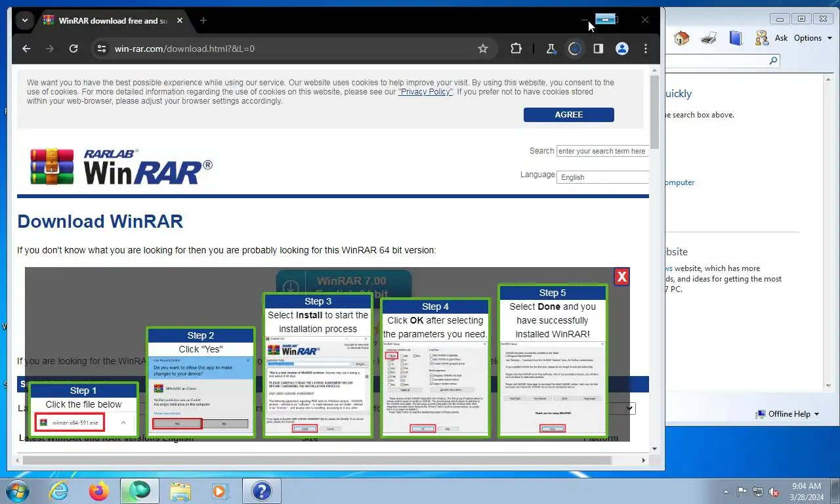
Task: Click Home icon in Help window
Action: [x=682, y=38]
